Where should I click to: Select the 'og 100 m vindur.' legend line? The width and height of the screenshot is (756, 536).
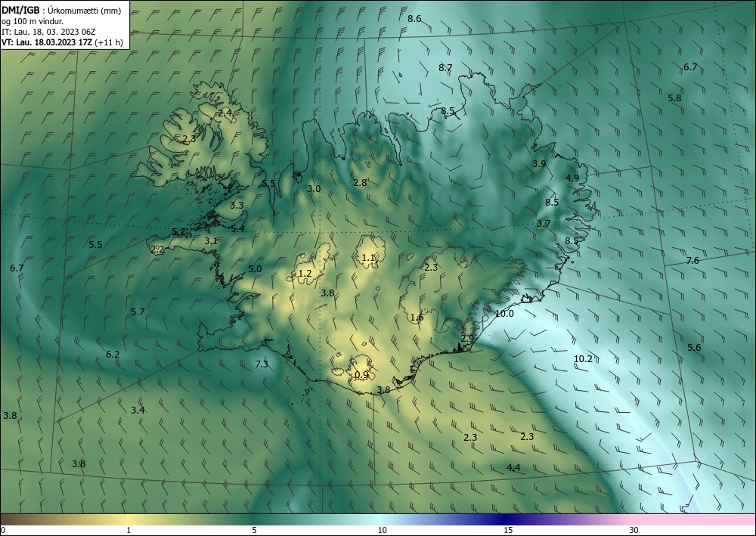(x=33, y=21)
